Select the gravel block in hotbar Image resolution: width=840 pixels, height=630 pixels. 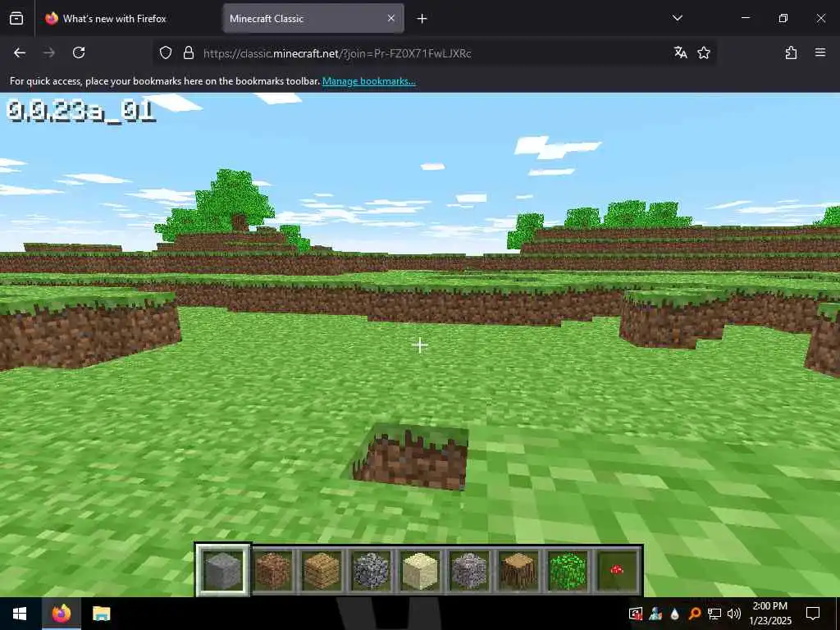[469, 571]
